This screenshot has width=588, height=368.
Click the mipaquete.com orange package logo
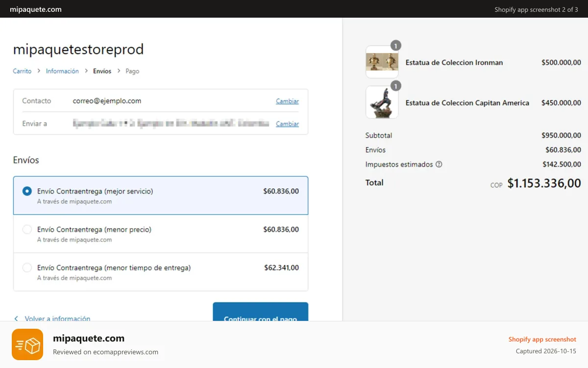coord(27,344)
